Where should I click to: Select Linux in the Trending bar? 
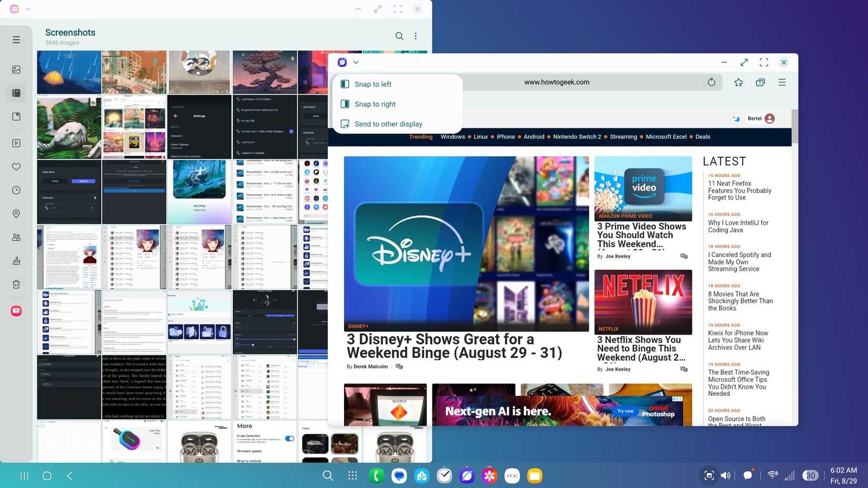coord(480,137)
